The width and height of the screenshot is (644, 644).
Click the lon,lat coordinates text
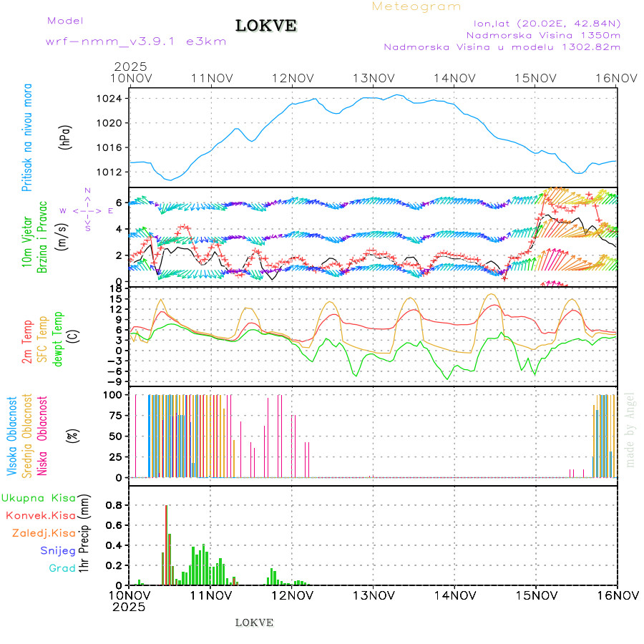pyautogui.click(x=542, y=23)
